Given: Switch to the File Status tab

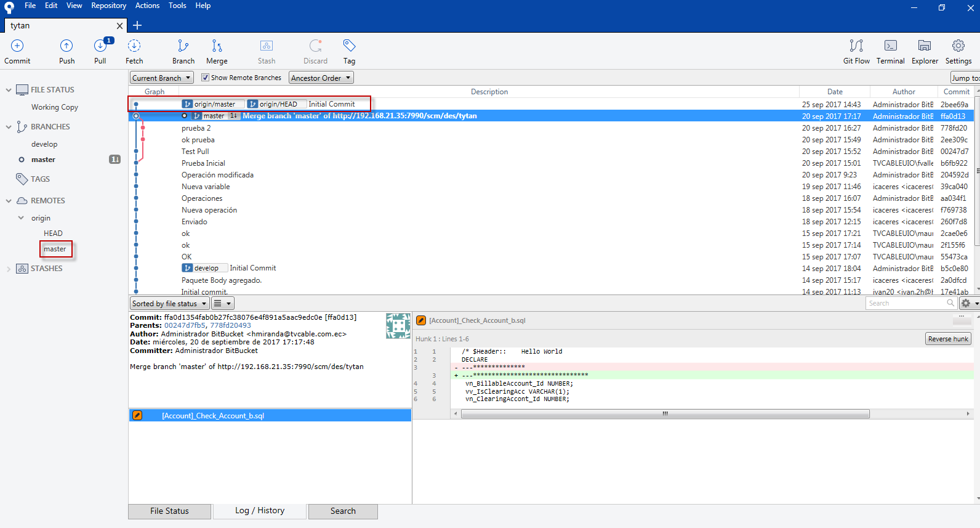Looking at the screenshot, I should [x=169, y=511].
